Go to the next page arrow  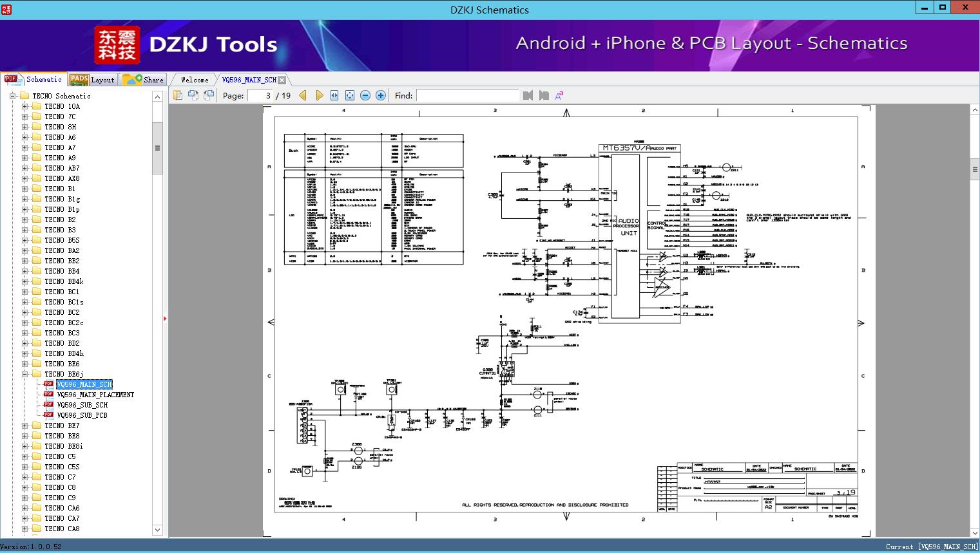coord(319,95)
